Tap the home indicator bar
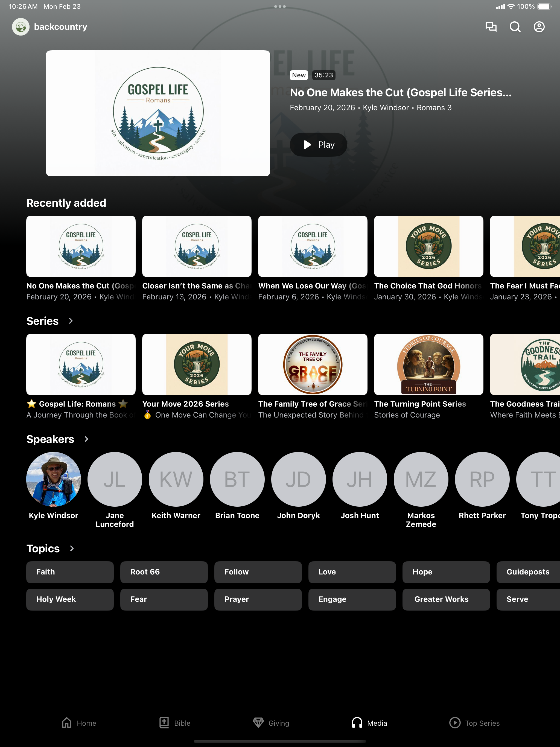Image resolution: width=560 pixels, height=747 pixels. [280, 741]
